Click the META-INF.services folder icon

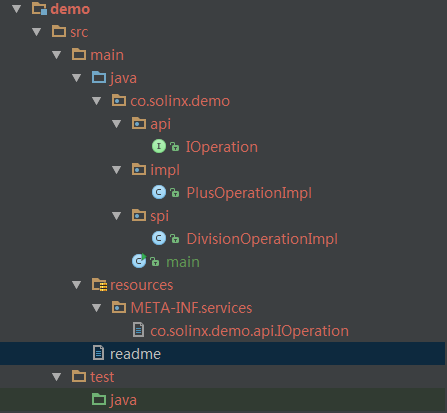pyautogui.click(x=119, y=307)
